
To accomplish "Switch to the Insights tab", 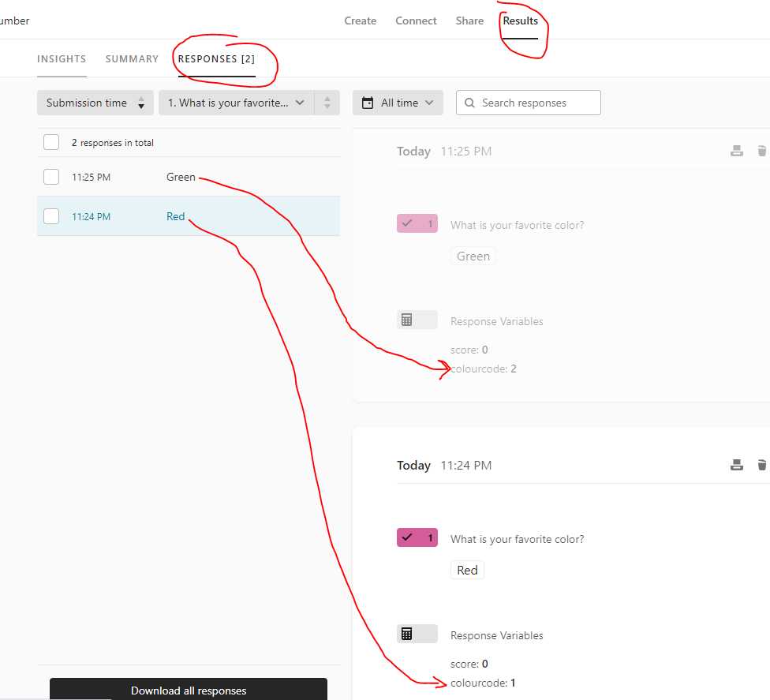I will (x=62, y=59).
